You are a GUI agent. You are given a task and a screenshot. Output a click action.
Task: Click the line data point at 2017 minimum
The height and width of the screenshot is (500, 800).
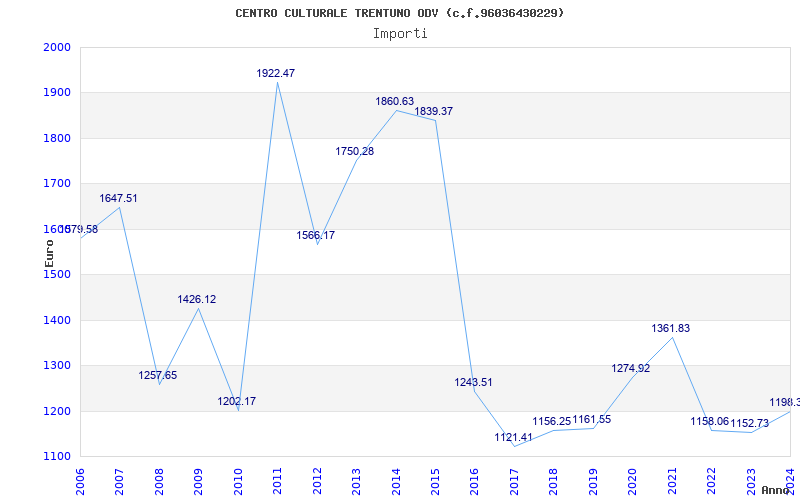[x=514, y=446]
